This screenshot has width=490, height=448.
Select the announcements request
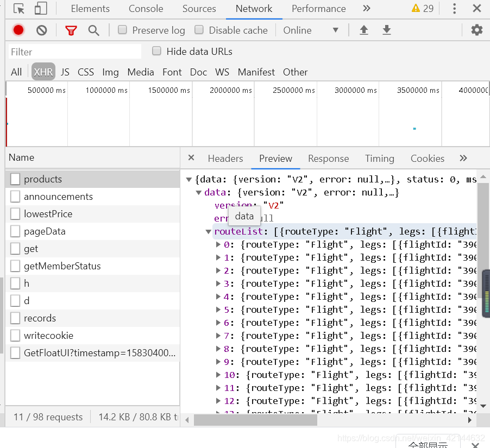(x=93, y=197)
